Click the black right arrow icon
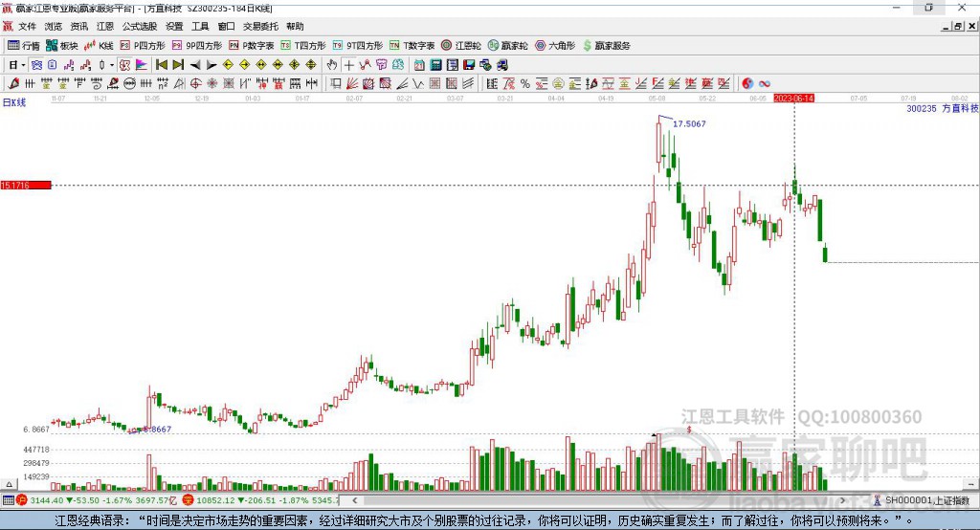This screenshot has width=980, height=530. 212,65
